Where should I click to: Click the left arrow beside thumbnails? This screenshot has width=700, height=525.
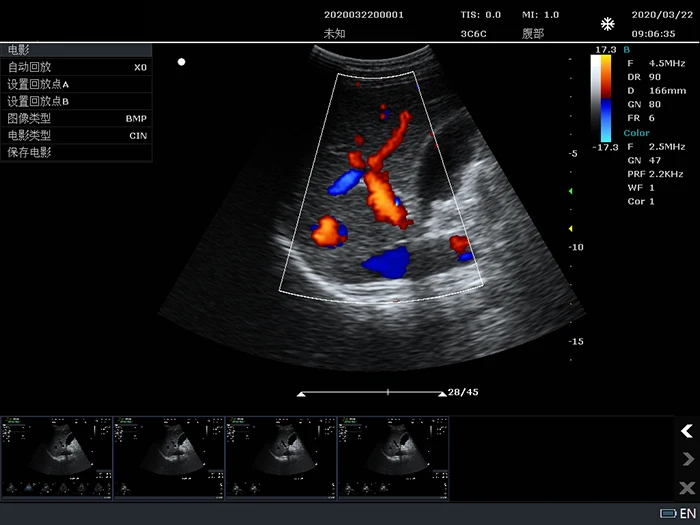pyautogui.click(x=686, y=431)
